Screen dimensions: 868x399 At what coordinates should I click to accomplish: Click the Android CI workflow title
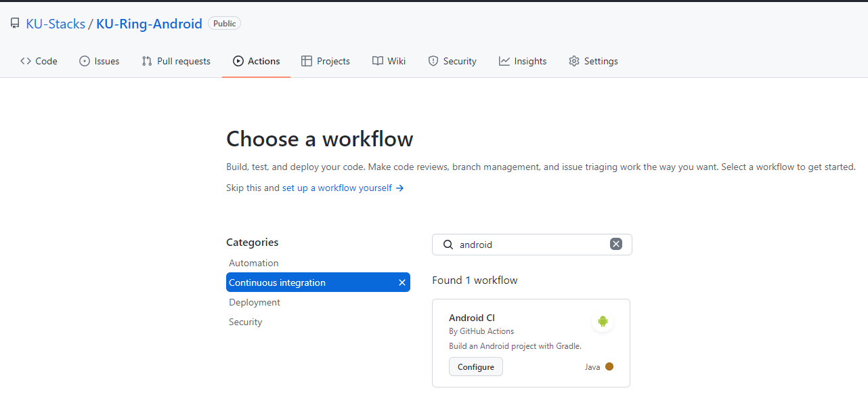(x=472, y=318)
